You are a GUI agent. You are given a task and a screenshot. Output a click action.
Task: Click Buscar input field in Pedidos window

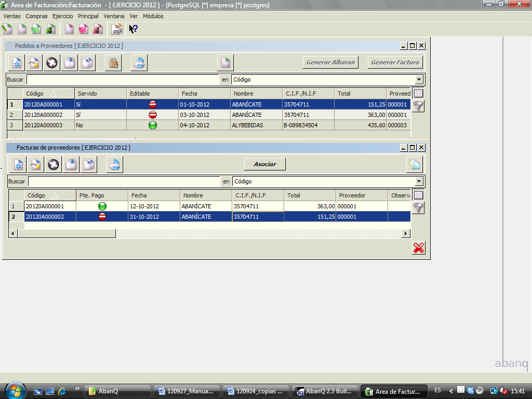click(123, 79)
